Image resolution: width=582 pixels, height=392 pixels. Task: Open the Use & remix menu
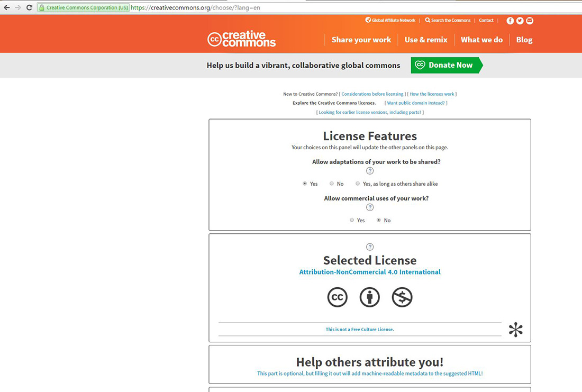click(x=426, y=40)
